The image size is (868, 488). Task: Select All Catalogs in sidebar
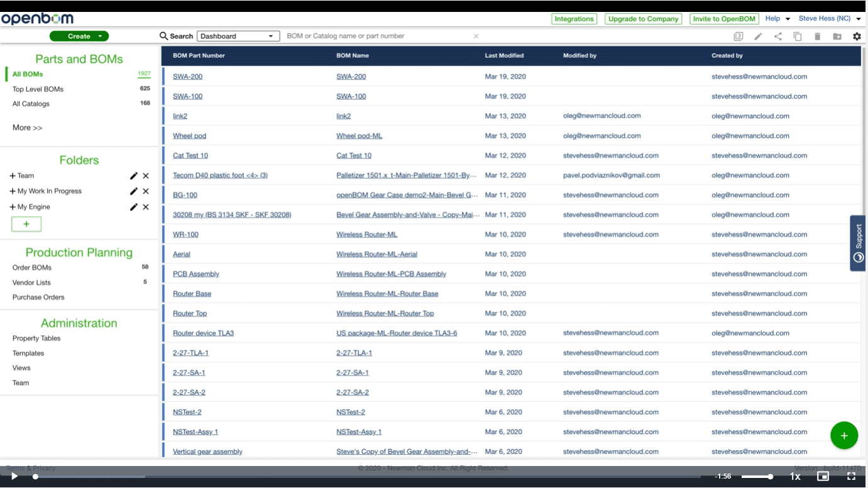click(31, 104)
